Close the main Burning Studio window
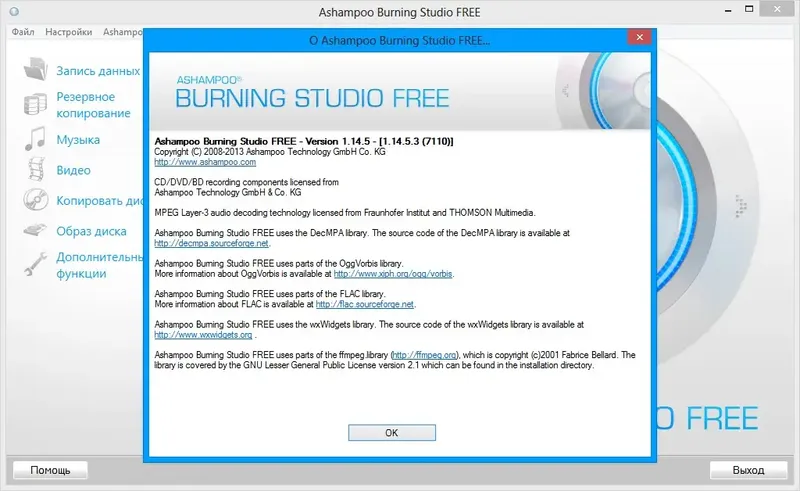The image size is (800, 491). click(x=777, y=9)
